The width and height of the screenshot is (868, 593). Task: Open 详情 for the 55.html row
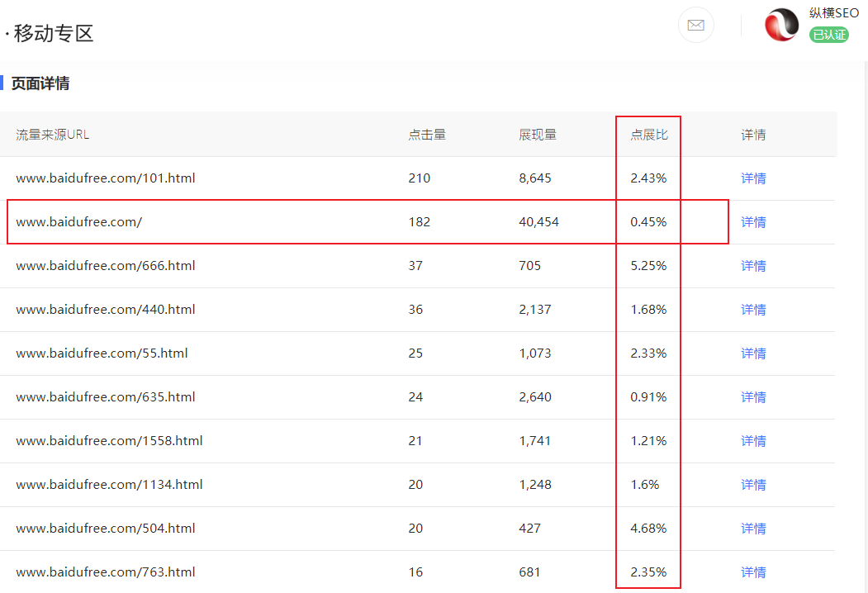point(753,353)
